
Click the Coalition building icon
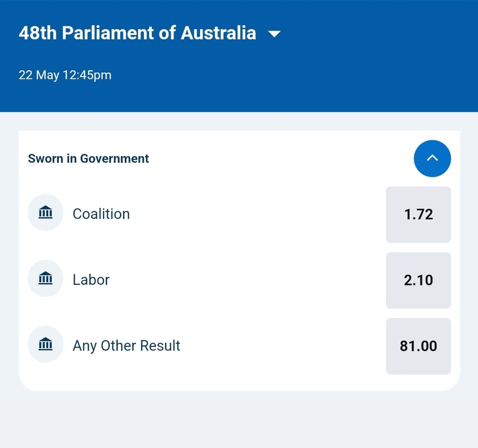[45, 213]
